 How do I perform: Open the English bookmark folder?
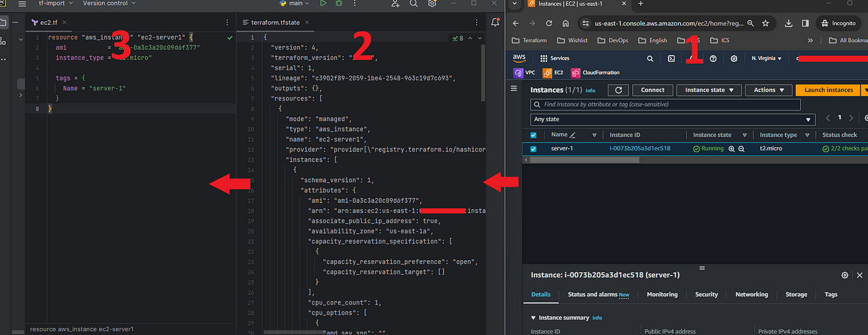coord(653,40)
